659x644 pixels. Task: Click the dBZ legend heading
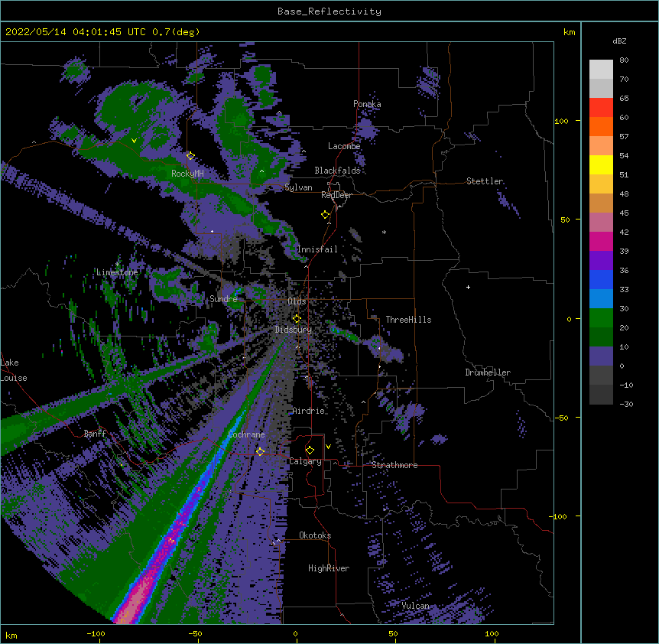[619, 41]
